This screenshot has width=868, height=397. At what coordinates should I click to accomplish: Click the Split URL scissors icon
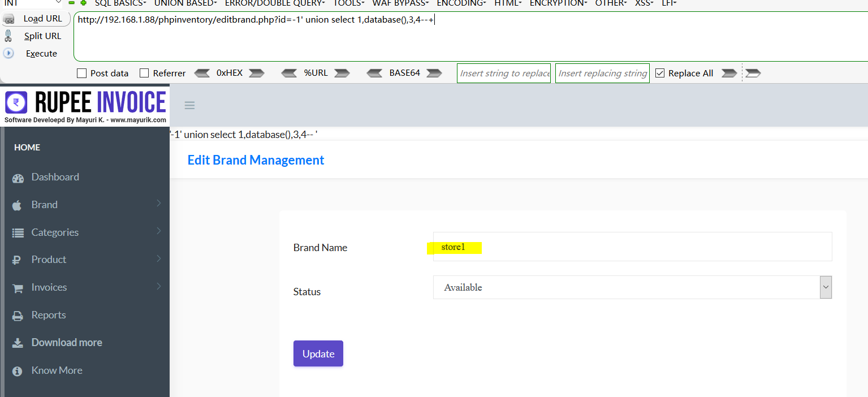point(8,36)
